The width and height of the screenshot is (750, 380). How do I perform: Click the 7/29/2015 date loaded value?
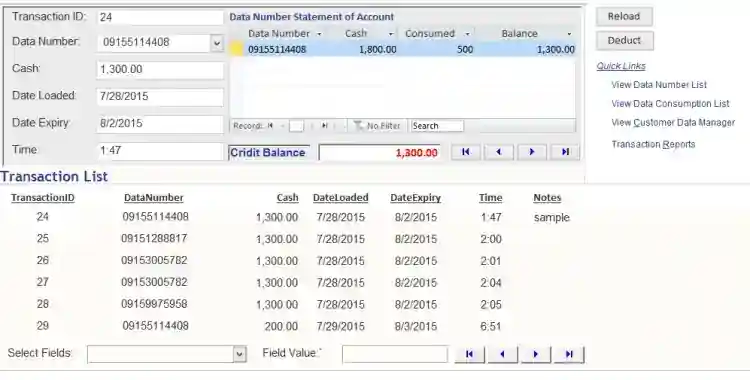341,326
